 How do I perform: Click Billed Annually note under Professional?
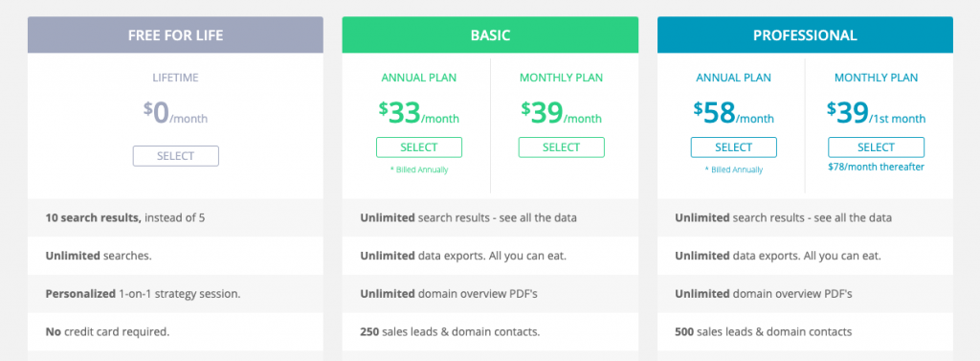734,169
